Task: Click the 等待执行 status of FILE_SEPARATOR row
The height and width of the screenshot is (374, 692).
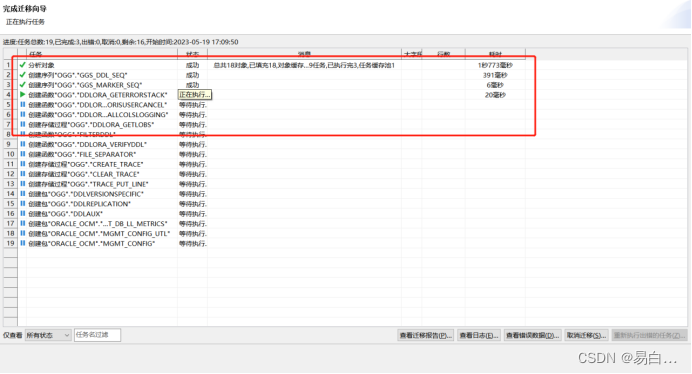Action: (193, 154)
